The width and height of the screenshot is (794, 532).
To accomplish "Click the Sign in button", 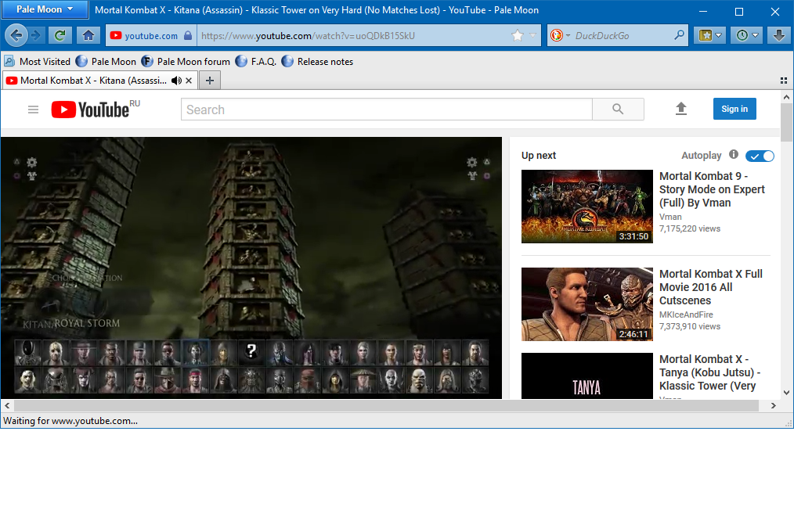I will [734, 109].
